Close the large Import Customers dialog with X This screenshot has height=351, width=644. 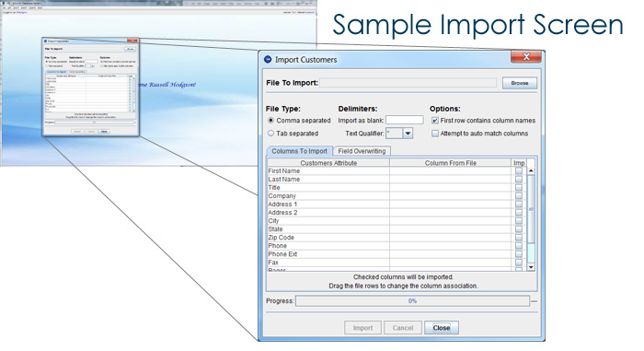[526, 57]
